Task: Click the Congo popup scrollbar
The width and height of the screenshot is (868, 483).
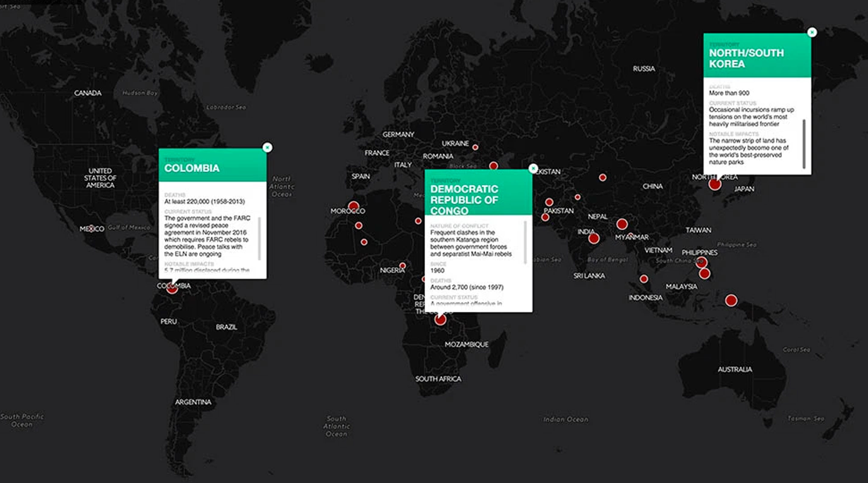Action: pyautogui.click(x=525, y=242)
